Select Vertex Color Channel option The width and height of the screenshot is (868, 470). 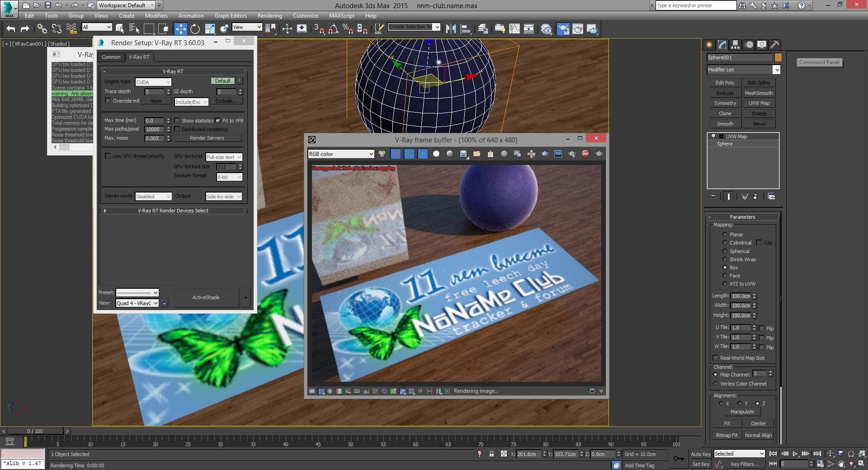tap(715, 384)
